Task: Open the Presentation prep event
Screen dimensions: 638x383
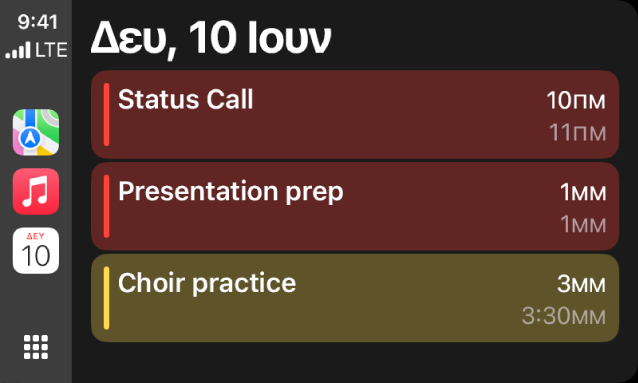Action: click(x=355, y=206)
